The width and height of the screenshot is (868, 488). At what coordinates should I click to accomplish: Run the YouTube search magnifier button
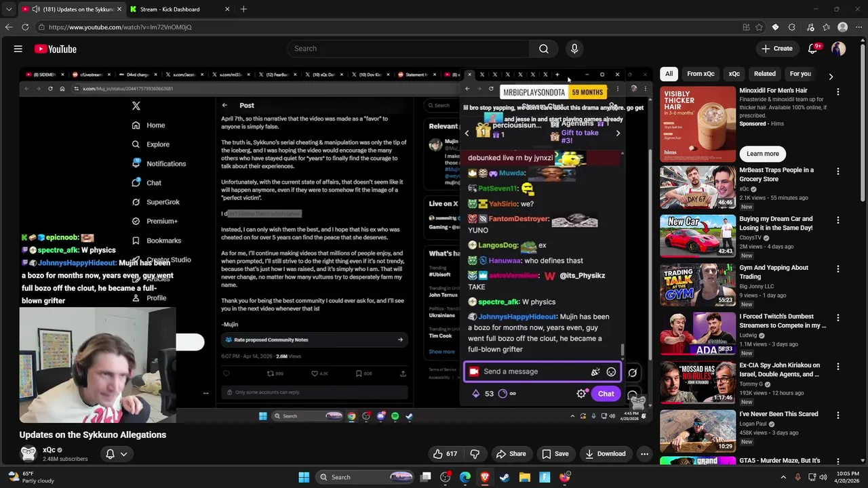[x=544, y=49]
